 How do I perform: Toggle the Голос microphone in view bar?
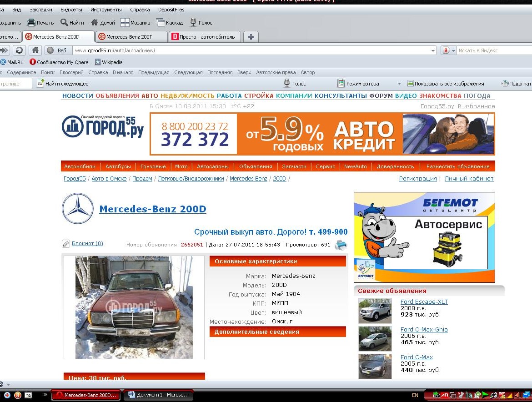point(287,84)
